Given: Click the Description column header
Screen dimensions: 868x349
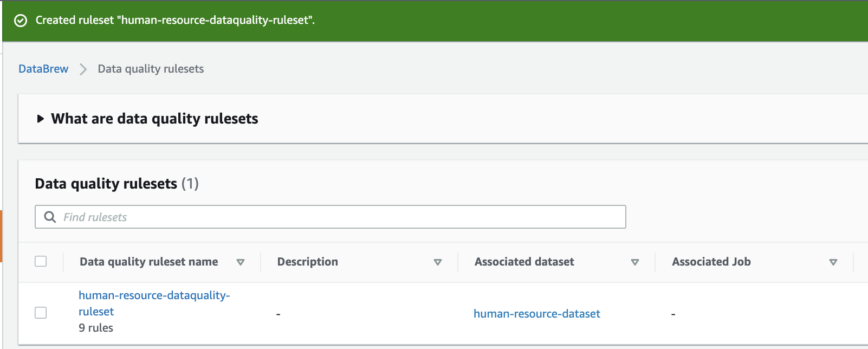Looking at the screenshot, I should click(307, 262).
